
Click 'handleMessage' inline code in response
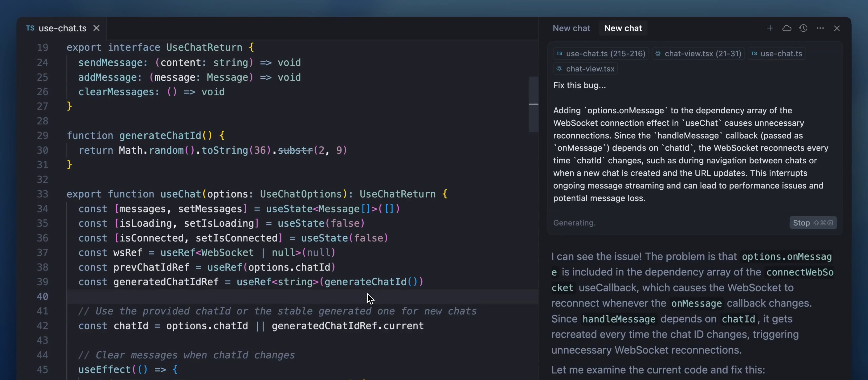point(619,319)
